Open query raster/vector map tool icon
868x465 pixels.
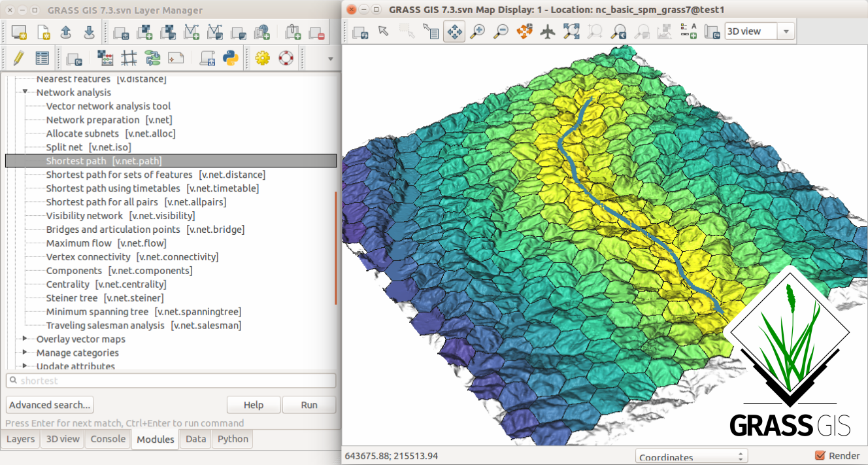pyautogui.click(x=431, y=31)
